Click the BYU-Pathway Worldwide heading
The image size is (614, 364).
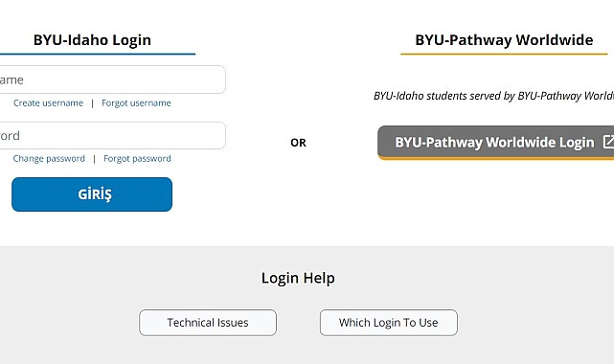pos(504,40)
